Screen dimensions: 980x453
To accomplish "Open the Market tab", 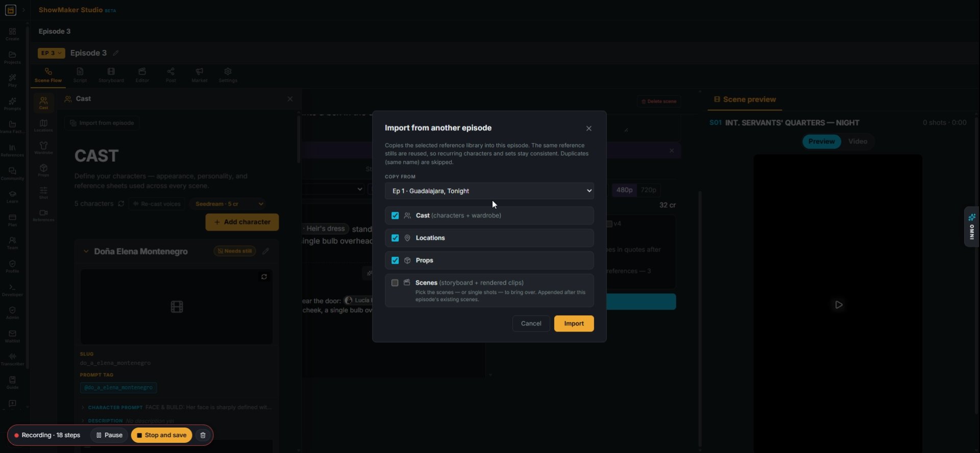I will click(199, 74).
